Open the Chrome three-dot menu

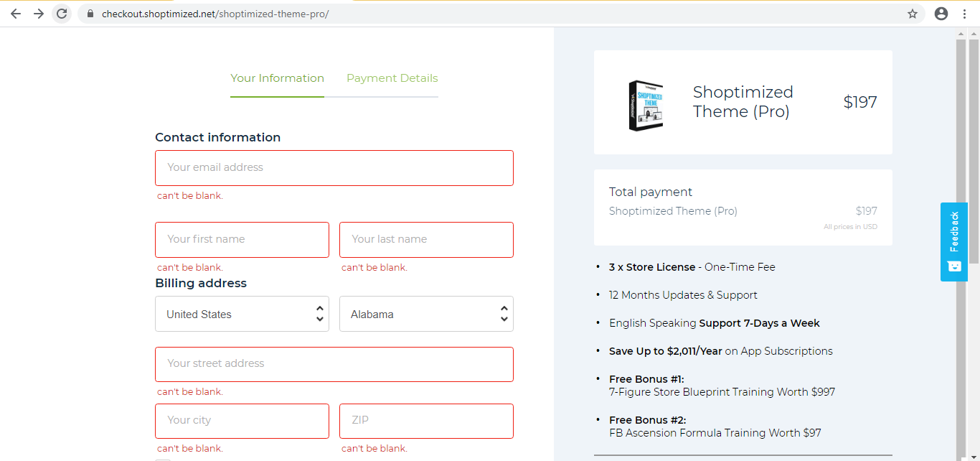tap(964, 14)
